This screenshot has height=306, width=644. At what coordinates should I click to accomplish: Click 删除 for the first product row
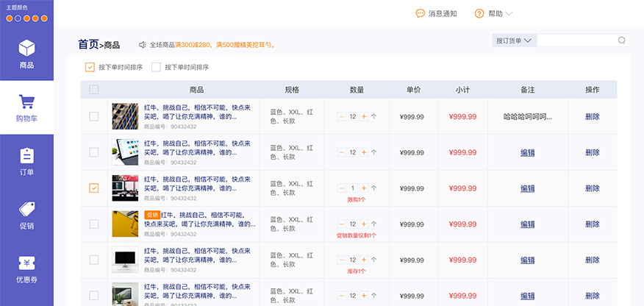(x=593, y=116)
